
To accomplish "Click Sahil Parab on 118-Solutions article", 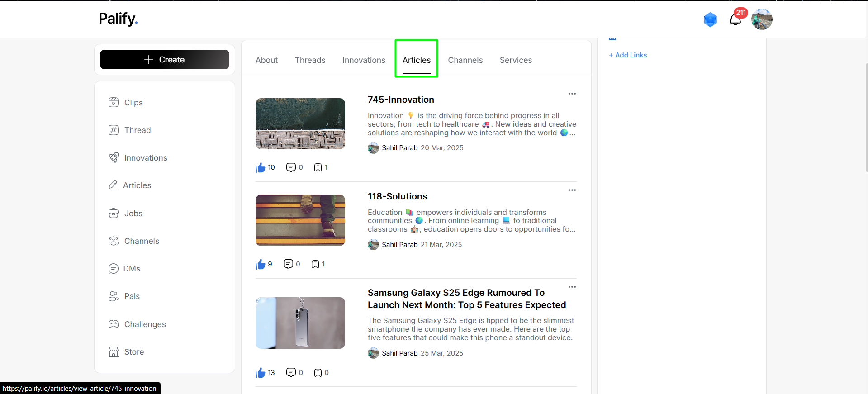I will point(400,245).
